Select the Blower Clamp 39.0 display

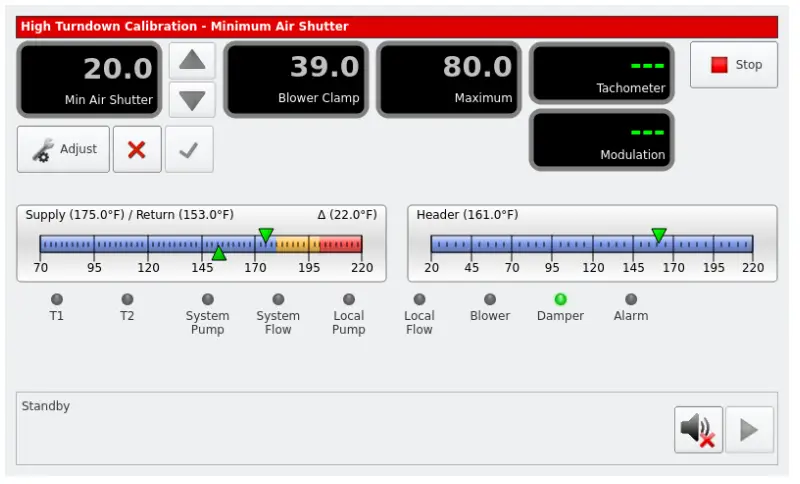tap(296, 80)
